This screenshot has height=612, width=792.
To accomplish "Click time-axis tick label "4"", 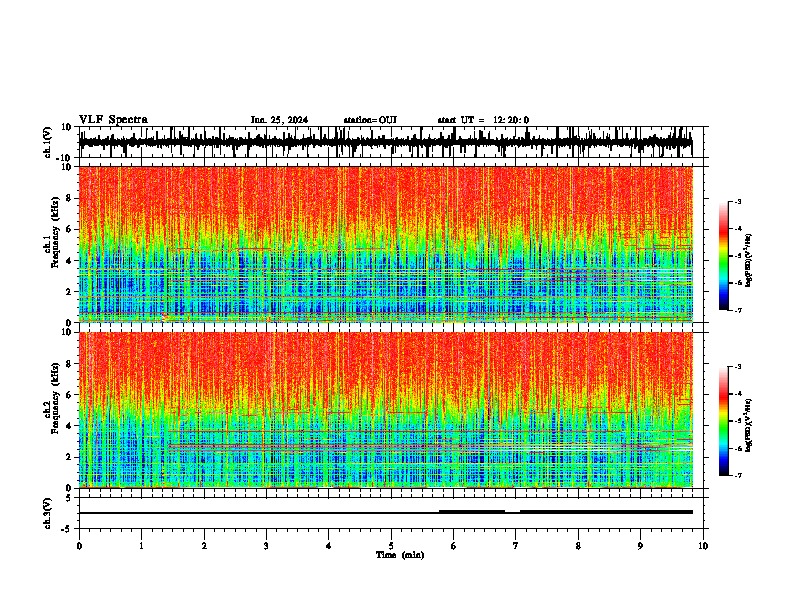I will [x=329, y=546].
